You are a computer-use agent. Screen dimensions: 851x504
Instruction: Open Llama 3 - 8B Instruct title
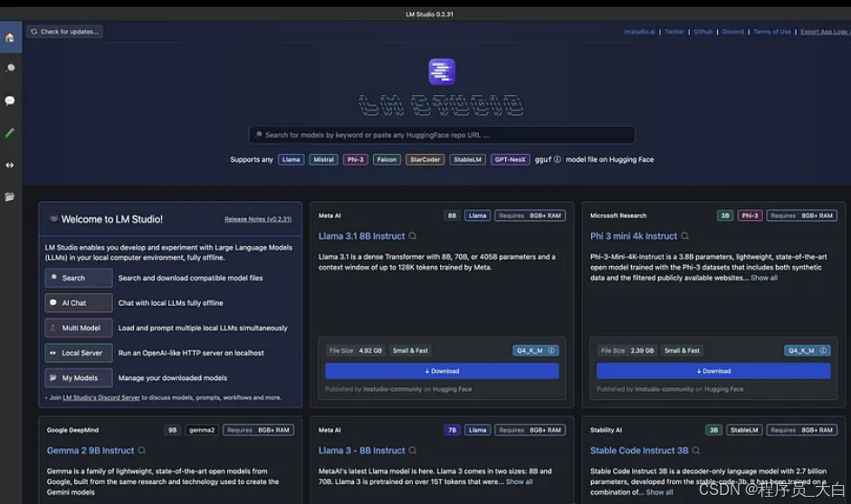[x=361, y=451]
